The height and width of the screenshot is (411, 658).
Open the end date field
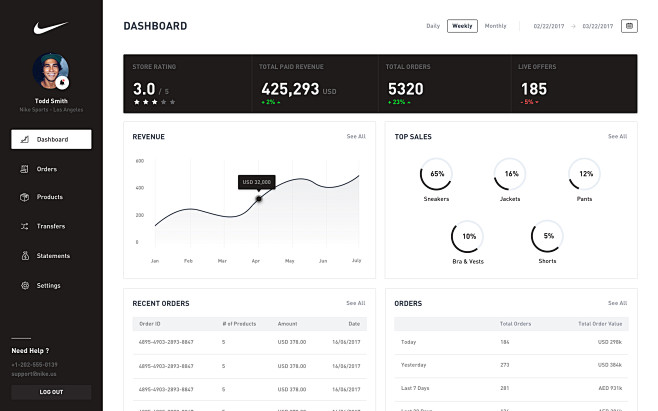(x=598, y=26)
